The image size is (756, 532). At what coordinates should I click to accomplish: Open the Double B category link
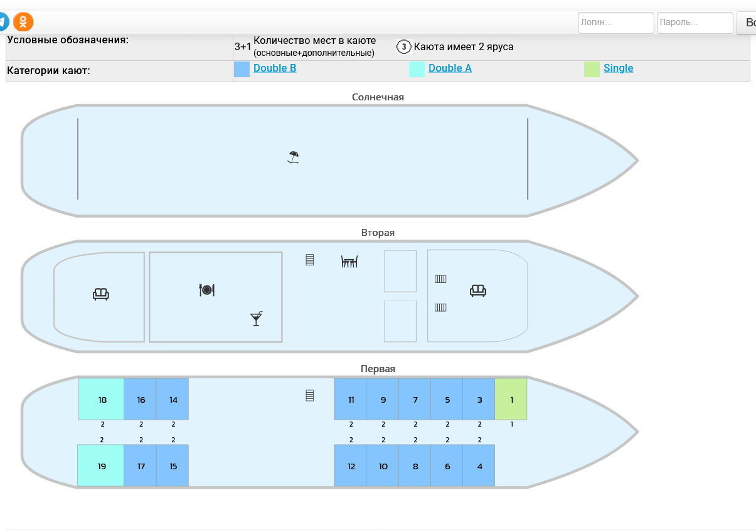click(275, 68)
